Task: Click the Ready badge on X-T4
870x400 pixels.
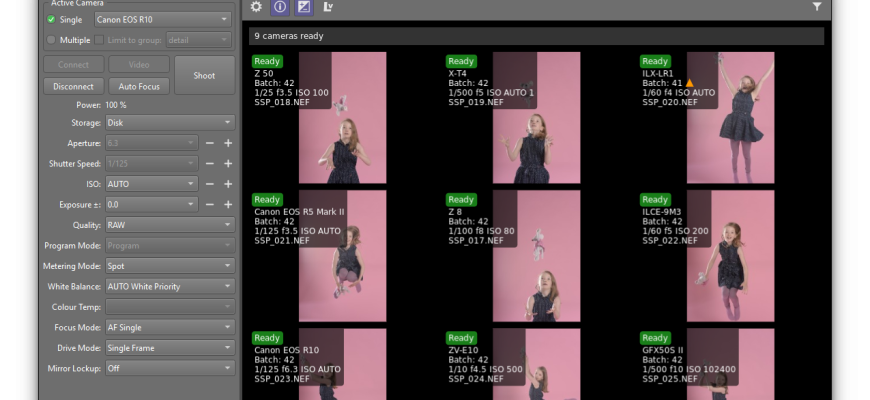Action: [x=461, y=61]
